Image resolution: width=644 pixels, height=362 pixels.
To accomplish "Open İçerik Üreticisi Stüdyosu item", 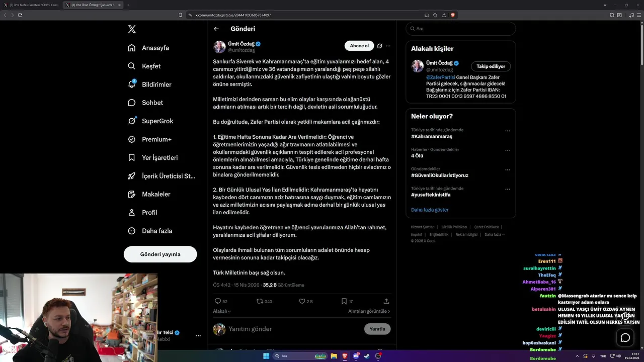I will (x=161, y=176).
